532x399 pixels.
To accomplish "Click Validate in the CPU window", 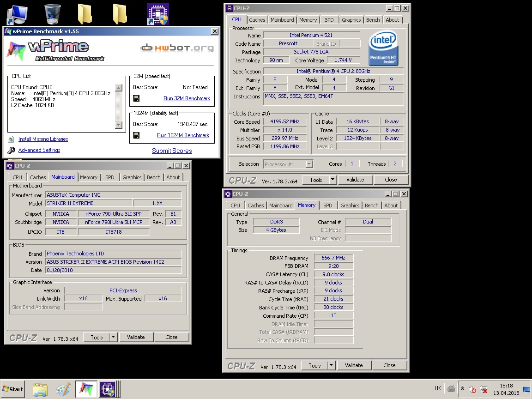I will (x=355, y=180).
